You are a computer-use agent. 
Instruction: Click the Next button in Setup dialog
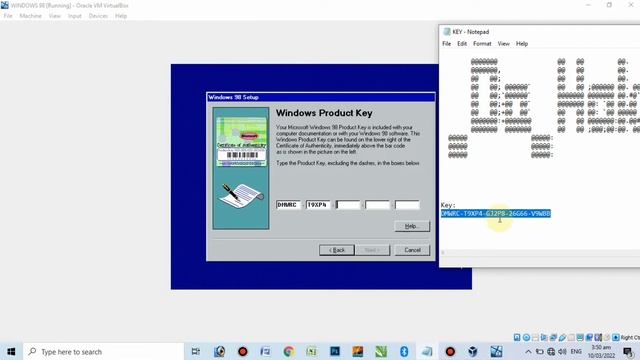373,250
